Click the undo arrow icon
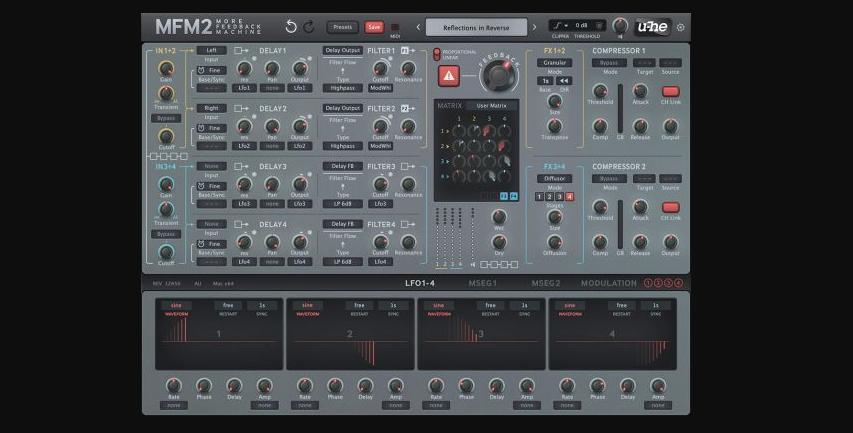The height and width of the screenshot is (433, 853). pyautogui.click(x=291, y=27)
